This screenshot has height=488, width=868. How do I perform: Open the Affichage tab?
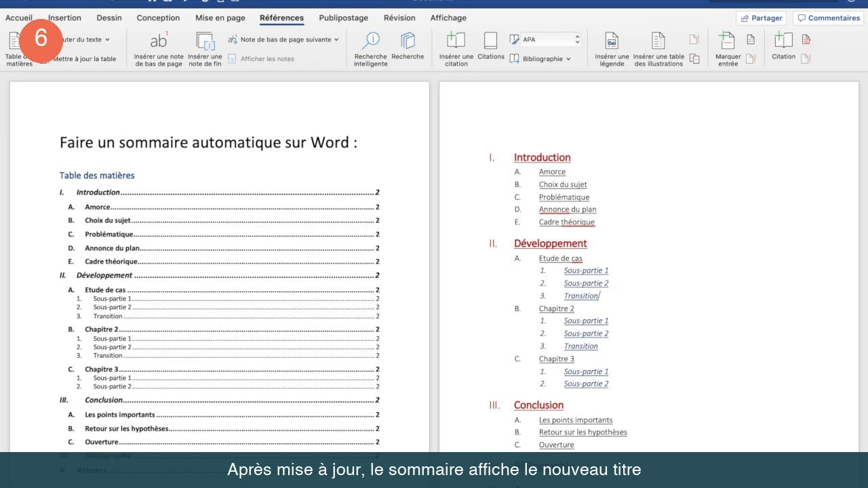[x=448, y=18]
